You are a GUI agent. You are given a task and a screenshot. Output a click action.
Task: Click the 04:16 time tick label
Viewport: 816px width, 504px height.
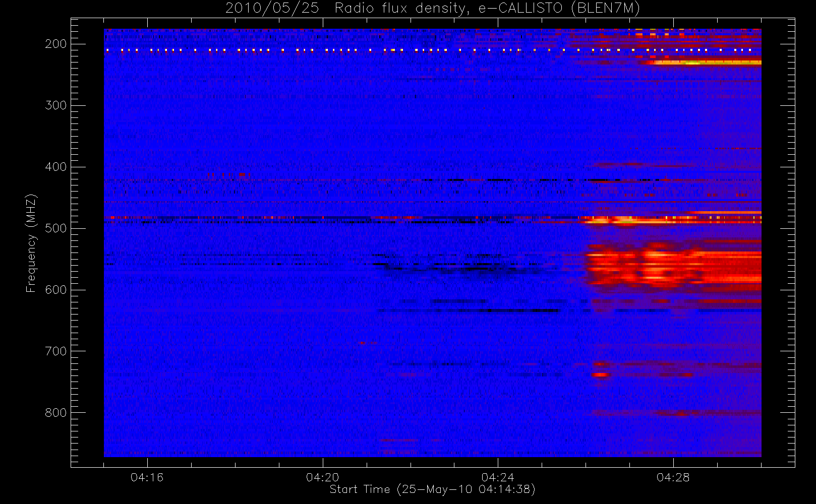147,477
